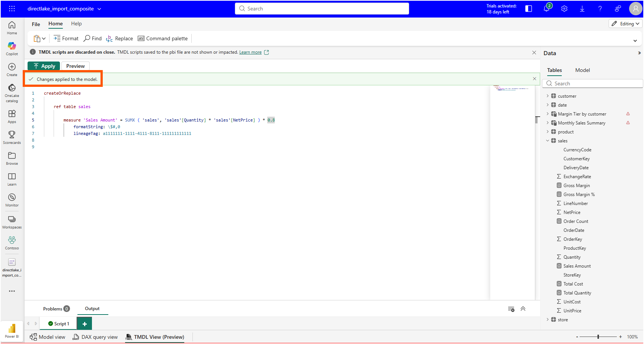Switch to Model view
Screen dimensions: 644x344
48,337
